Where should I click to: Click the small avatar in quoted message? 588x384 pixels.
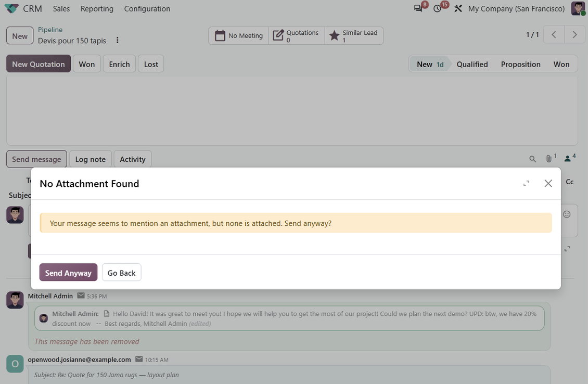click(44, 318)
